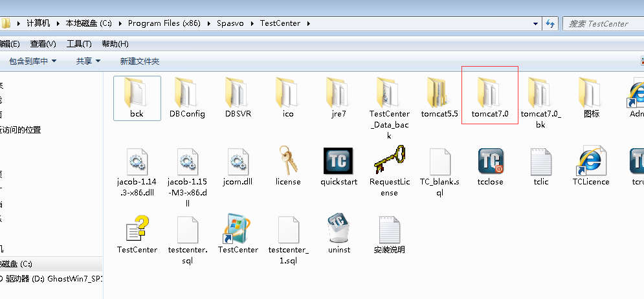Expand the arrow after TestCenter in path

[309, 24]
